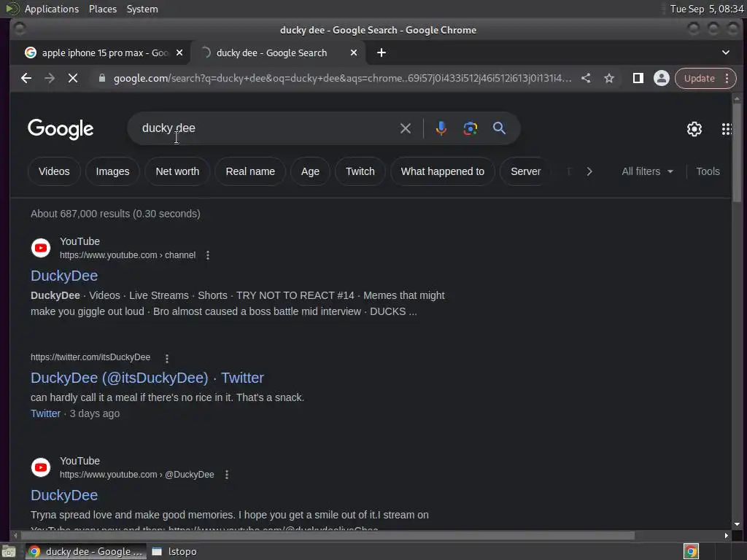
Task: Click the forward navigation arrow
Action: [50, 78]
